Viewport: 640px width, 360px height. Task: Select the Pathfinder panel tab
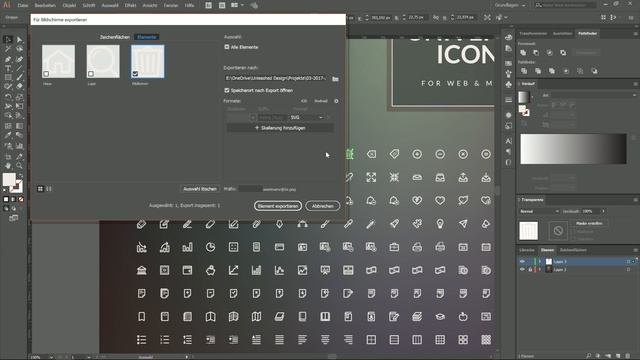(587, 33)
